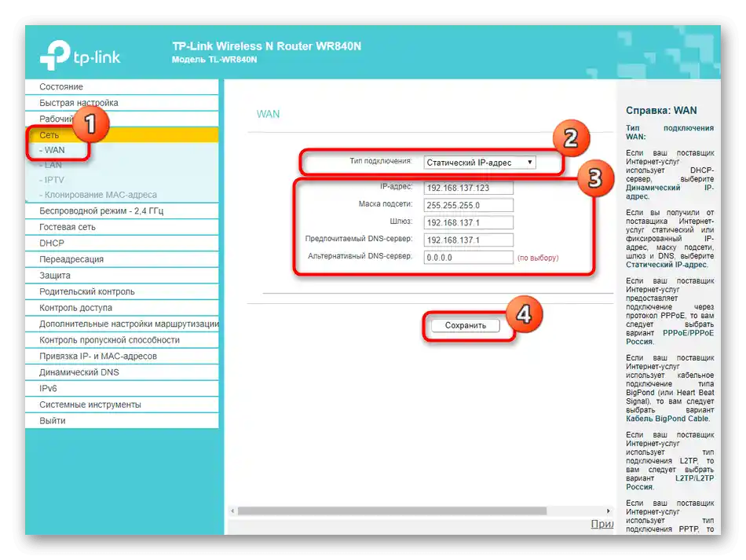Open Родительский контроль in the sidebar
Screen dimensions: 746x560
pyautogui.click(x=122, y=291)
